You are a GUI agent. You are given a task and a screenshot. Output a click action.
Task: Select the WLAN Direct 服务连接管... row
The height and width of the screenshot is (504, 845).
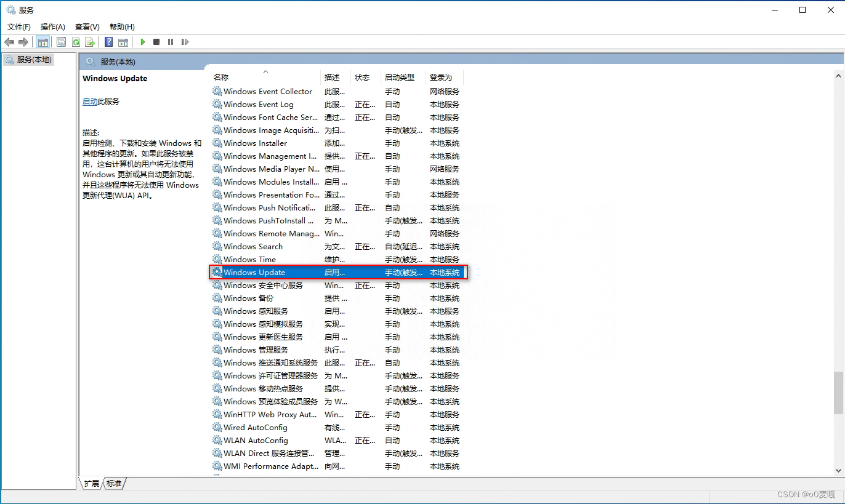click(x=336, y=453)
